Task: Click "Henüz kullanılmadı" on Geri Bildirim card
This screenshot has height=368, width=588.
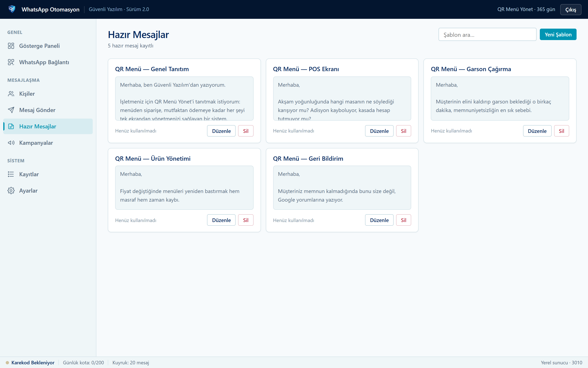Action: tap(294, 220)
